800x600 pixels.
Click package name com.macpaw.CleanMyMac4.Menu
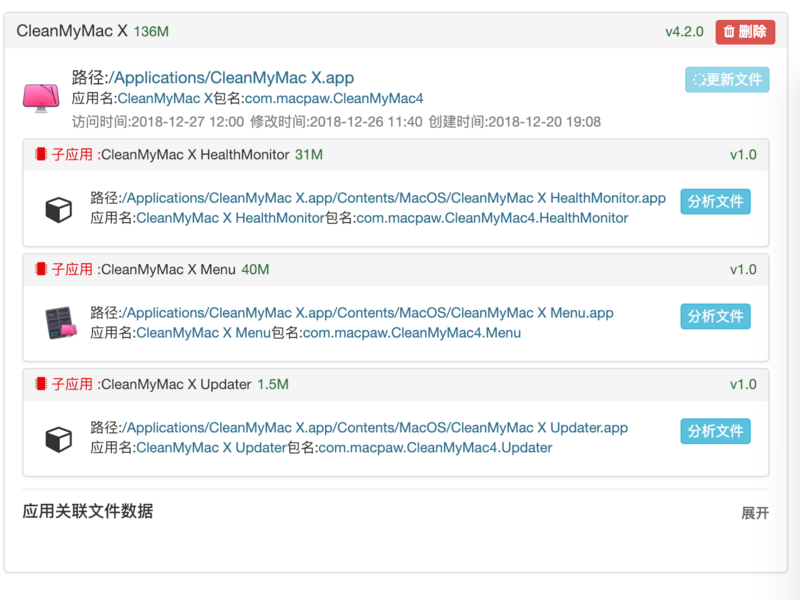pyautogui.click(x=412, y=333)
